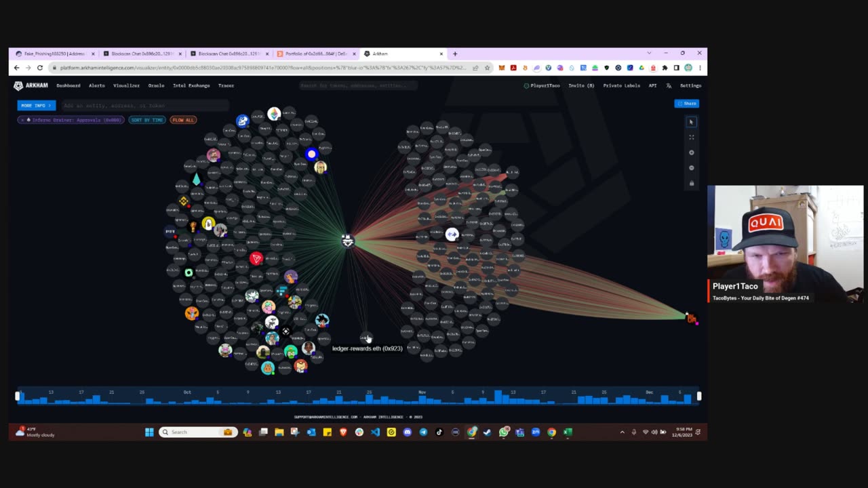The width and height of the screenshot is (868, 488).
Task: Open the API link
Action: click(652, 85)
